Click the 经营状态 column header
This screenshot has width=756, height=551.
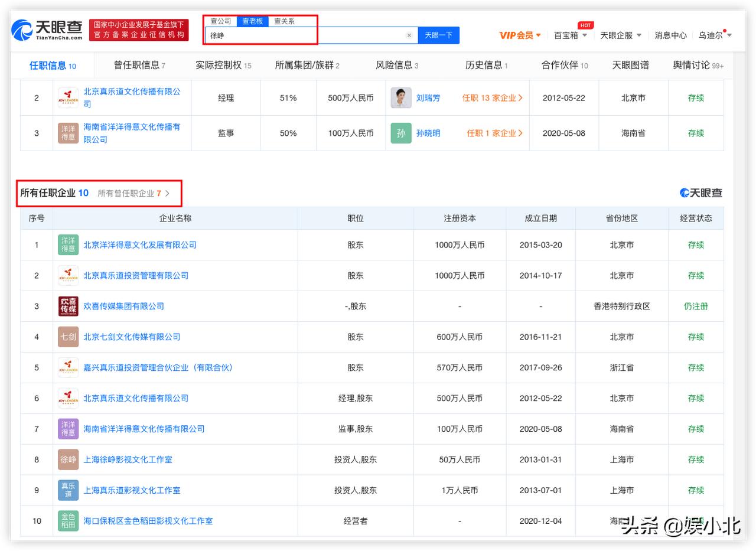(x=696, y=218)
